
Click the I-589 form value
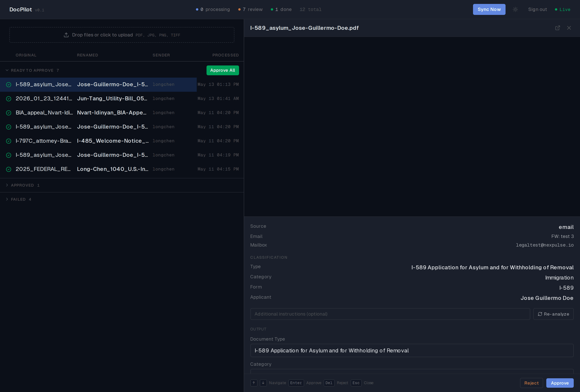(x=566, y=288)
